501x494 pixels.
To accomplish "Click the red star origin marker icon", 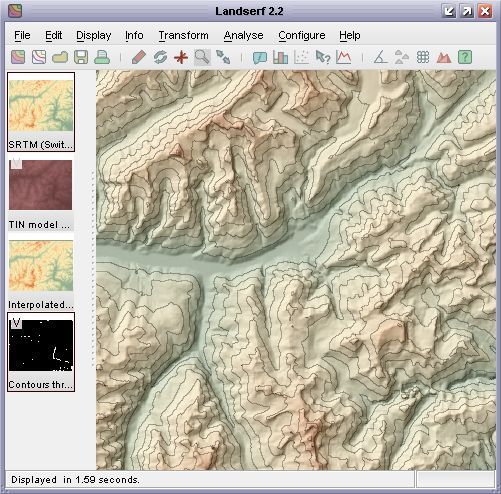I will point(181,57).
